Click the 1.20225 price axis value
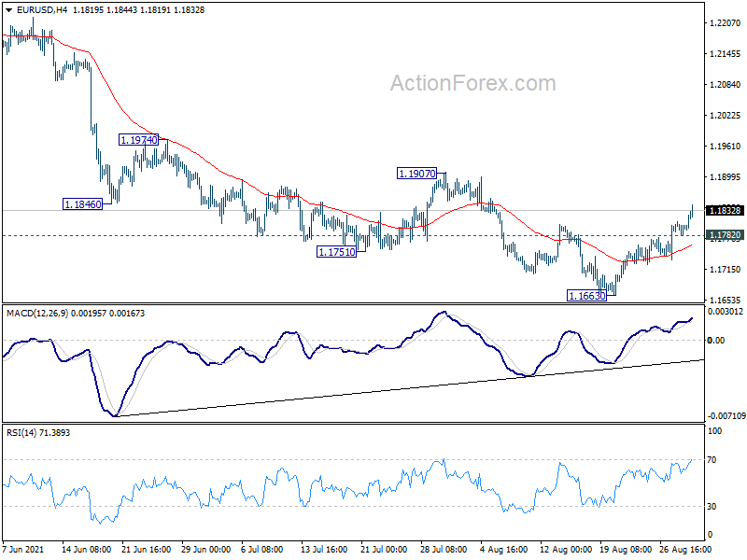This screenshot has height=560, width=747. pos(726,115)
